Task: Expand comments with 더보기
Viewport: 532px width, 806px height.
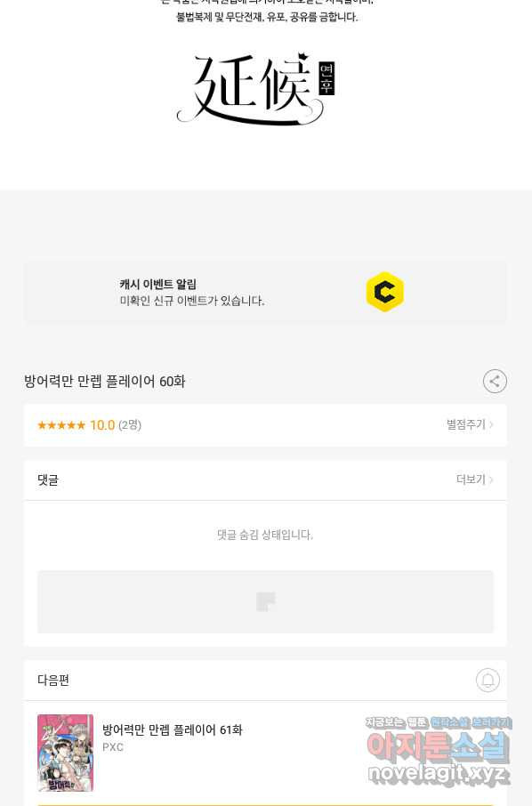Action: [x=474, y=480]
